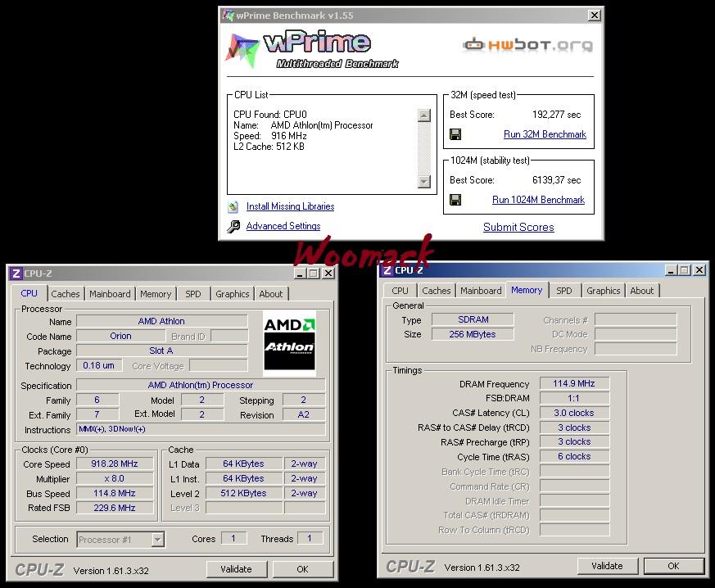Screen dimensions: 715x588
Task: Click Validate in right CPU-Z window
Action: [607, 566]
